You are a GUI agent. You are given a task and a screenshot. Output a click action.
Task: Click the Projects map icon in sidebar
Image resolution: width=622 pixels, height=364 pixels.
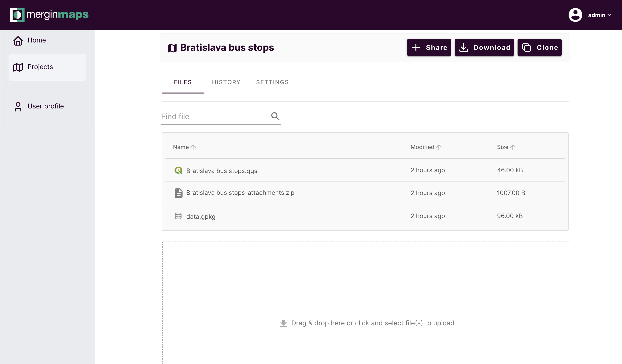coord(18,67)
